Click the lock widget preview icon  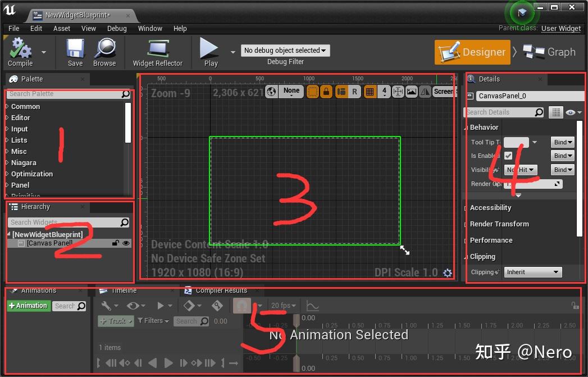[x=326, y=91]
